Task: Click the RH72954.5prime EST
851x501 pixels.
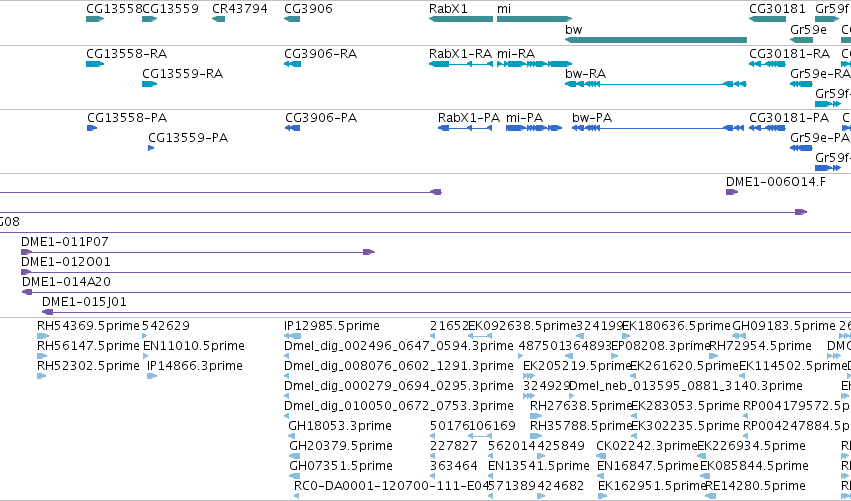Action: click(714, 356)
